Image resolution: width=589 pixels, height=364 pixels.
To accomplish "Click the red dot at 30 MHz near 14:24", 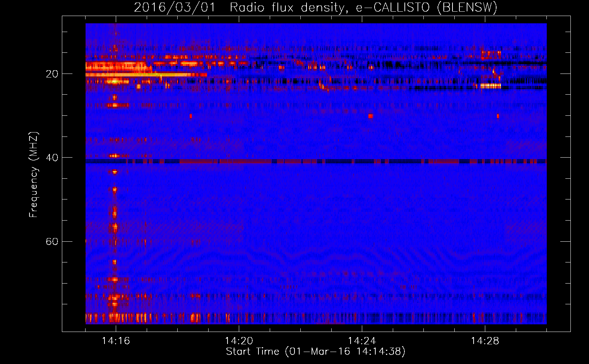I will tap(371, 116).
